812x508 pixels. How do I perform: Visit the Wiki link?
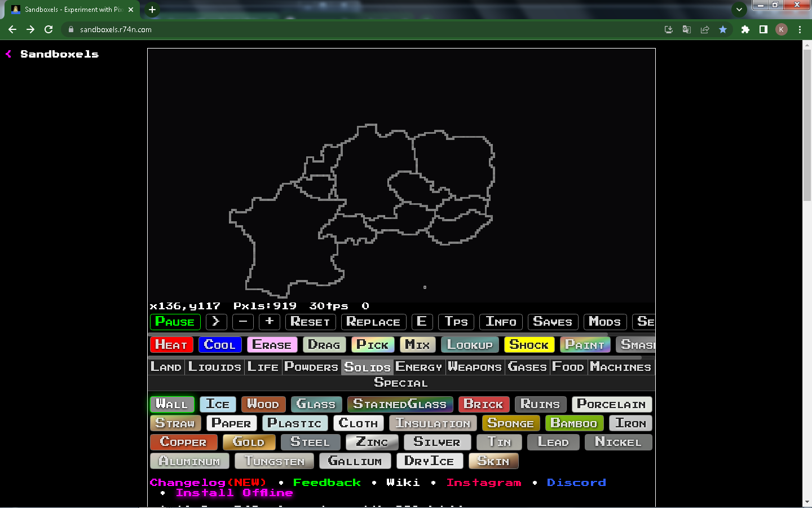point(403,483)
